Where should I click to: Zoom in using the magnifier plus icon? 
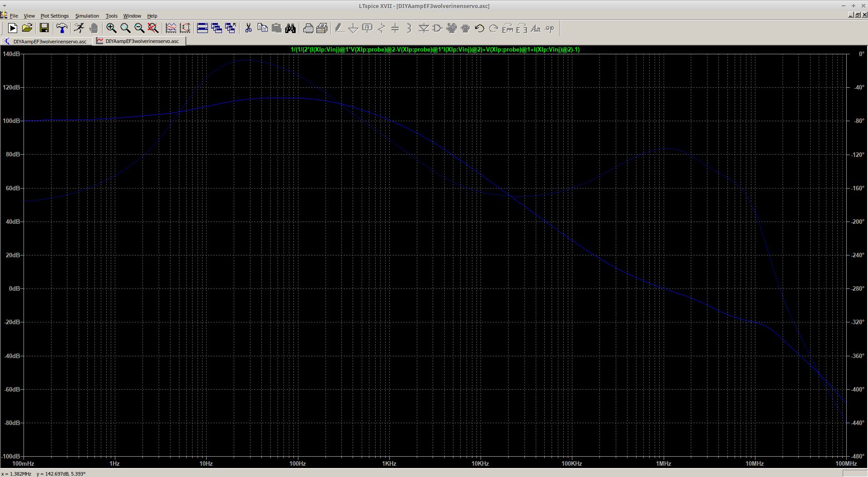111,28
